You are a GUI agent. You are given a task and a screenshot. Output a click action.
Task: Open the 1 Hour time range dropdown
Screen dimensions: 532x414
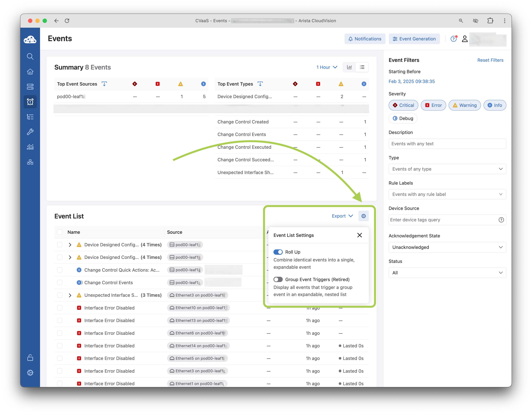tap(327, 67)
